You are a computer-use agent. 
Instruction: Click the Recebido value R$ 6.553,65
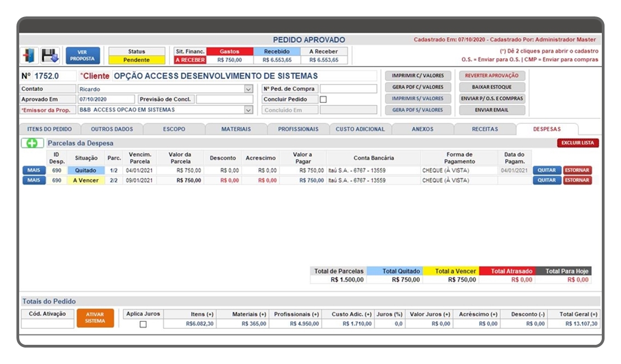tap(277, 60)
